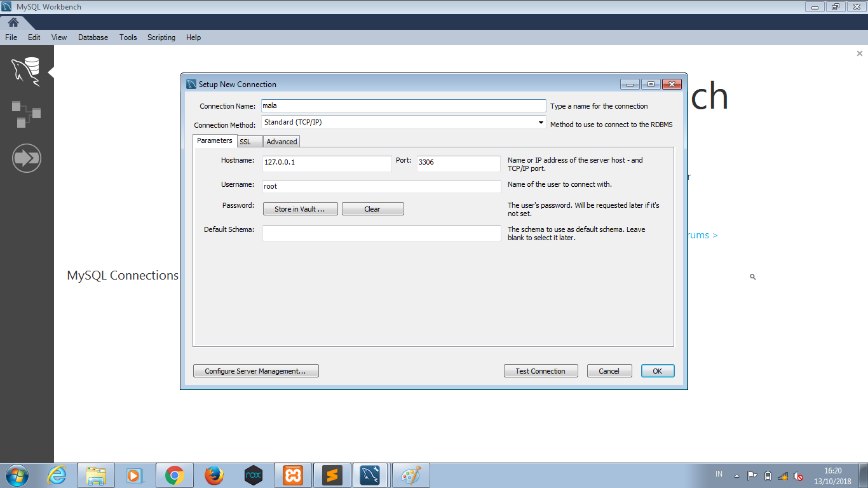Open the Connection Method dropdown

403,122
